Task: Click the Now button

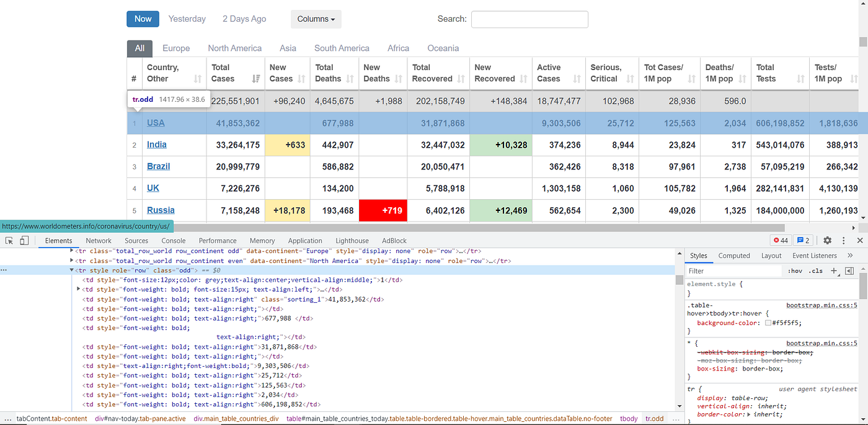Action: [x=143, y=19]
